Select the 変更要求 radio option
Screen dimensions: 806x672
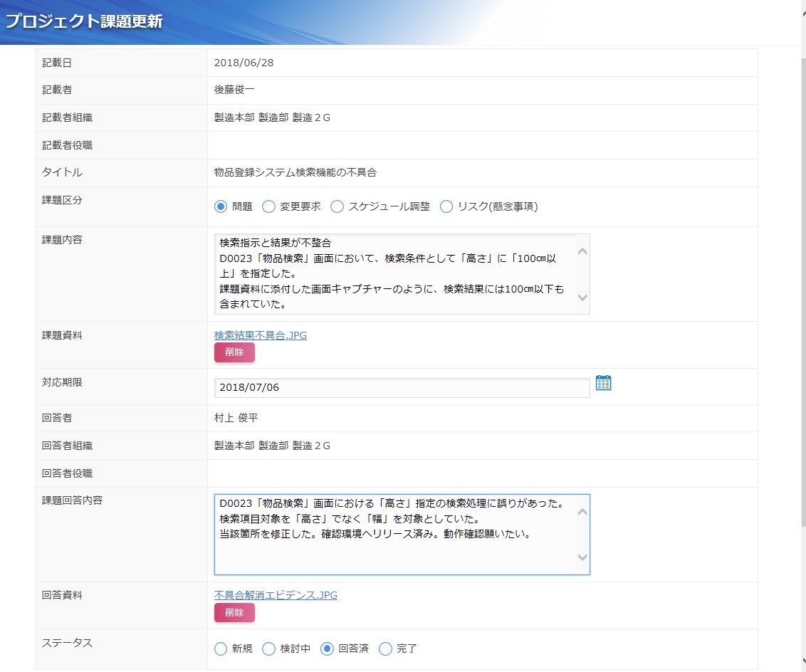[x=268, y=207]
